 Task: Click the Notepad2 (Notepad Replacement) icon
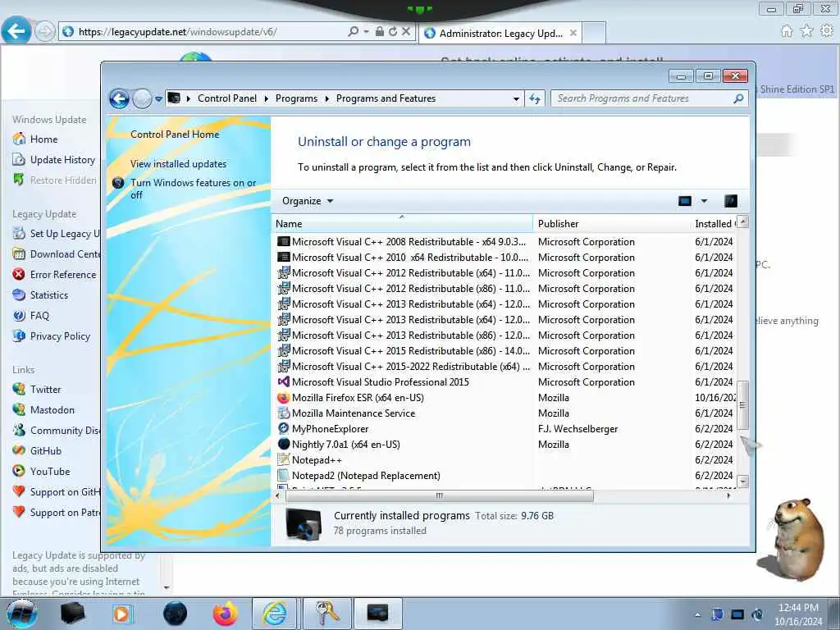click(283, 475)
